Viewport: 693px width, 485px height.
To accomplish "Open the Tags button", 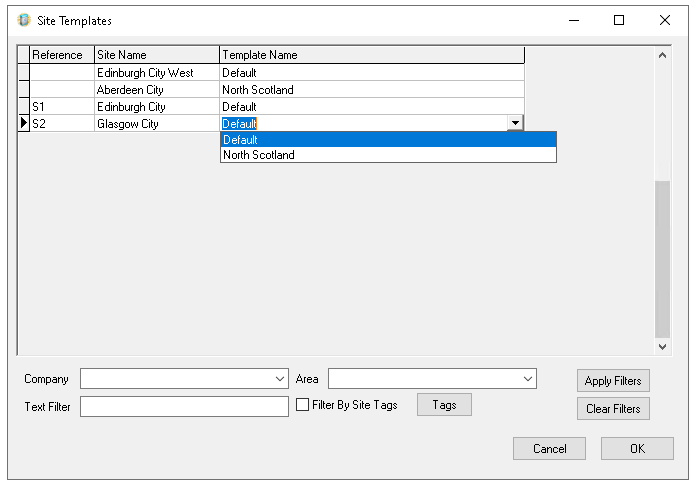I will 444,404.
